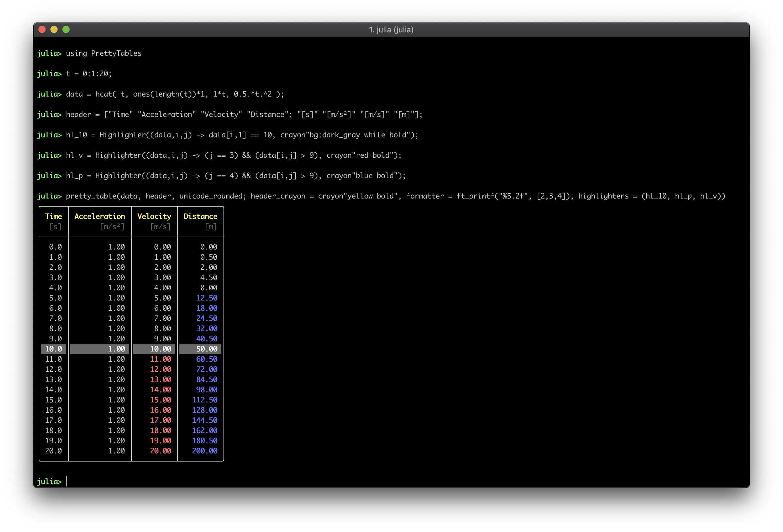The height and width of the screenshot is (532, 783).
Task: Click the 'Acceleration' table header
Action: pos(99,217)
